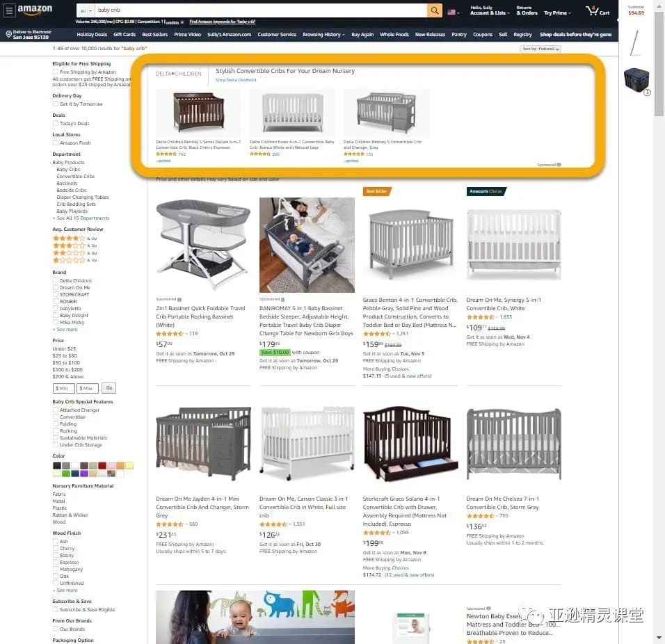
Task: Open Best Sellers in navigation bar
Action: (x=155, y=34)
